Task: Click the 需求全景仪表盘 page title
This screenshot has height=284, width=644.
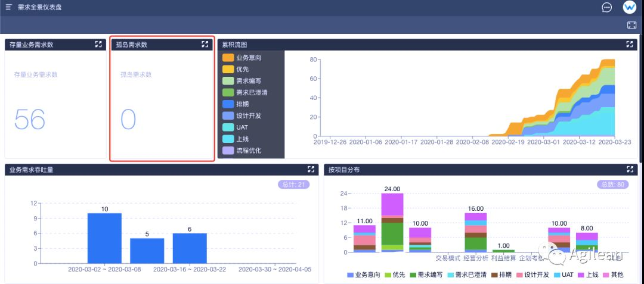Action: pyautogui.click(x=40, y=7)
